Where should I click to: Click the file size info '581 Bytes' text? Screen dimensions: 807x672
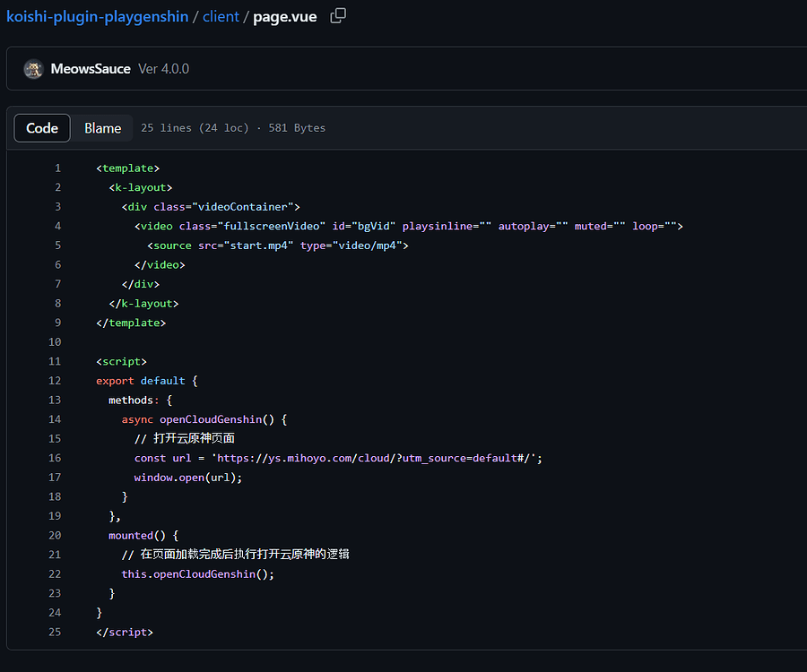point(297,128)
